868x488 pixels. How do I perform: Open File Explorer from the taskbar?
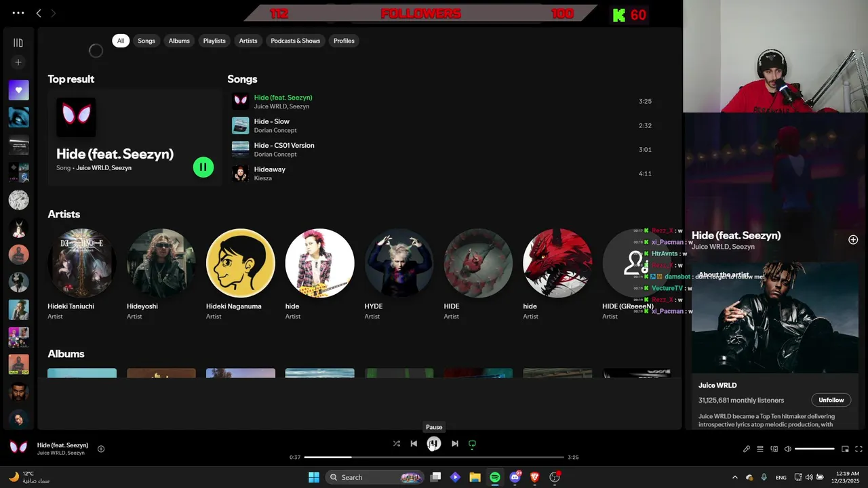[475, 477]
